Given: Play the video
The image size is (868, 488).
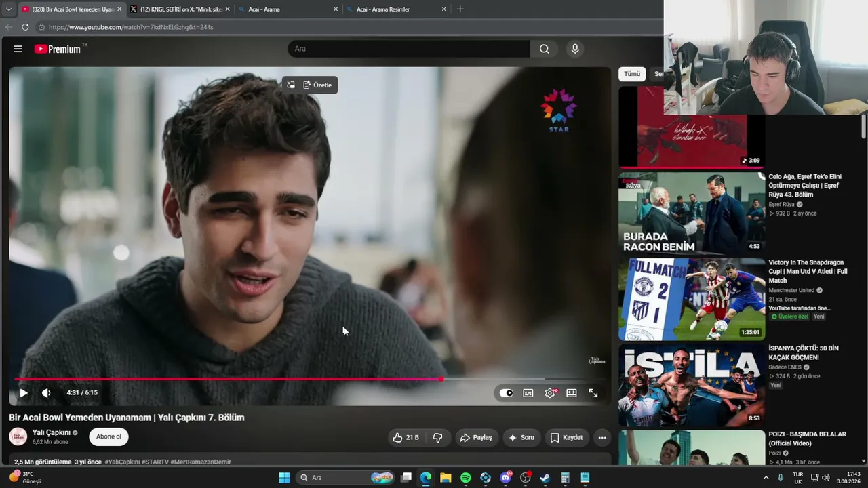Looking at the screenshot, I should (x=24, y=392).
